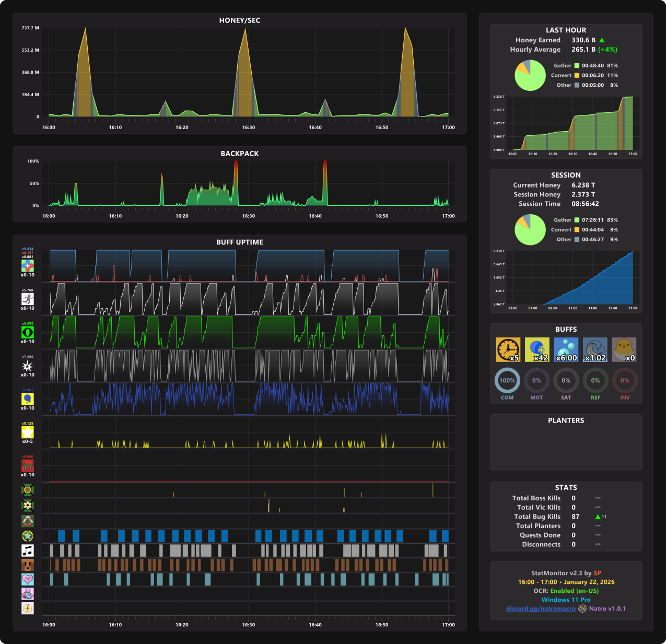Click the blue Session honey mini graph
This screenshot has width=666, height=644.
pos(573,277)
